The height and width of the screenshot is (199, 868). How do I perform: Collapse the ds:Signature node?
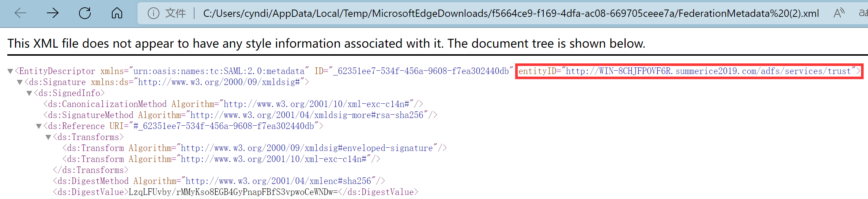pyautogui.click(x=20, y=82)
